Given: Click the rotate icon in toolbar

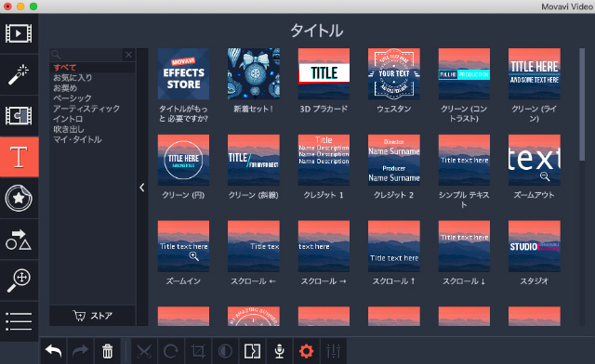Looking at the screenshot, I should click(x=171, y=352).
